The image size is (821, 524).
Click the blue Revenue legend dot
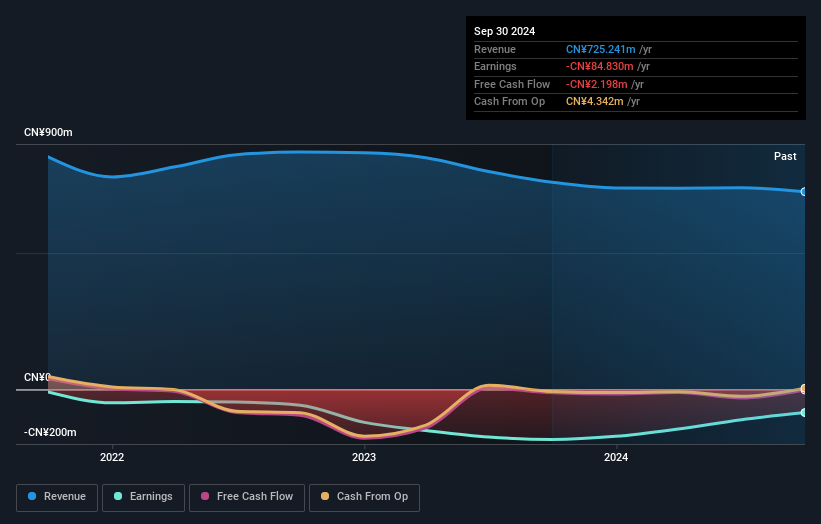click(32, 496)
